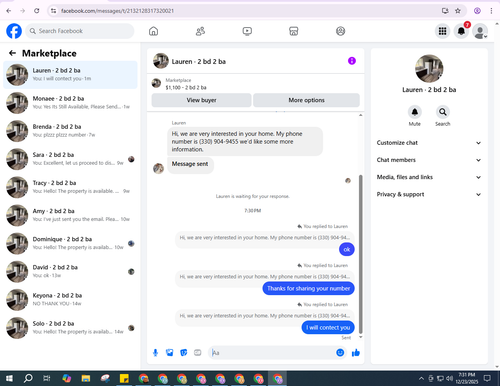This screenshot has height=386, width=500.
Task: Click the browser reload button
Action: [x=37, y=11]
